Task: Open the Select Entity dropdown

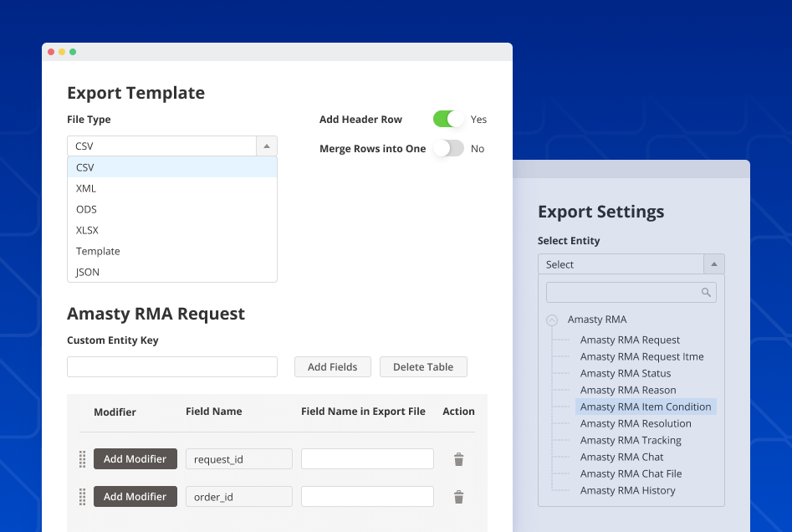Action: 715,263
